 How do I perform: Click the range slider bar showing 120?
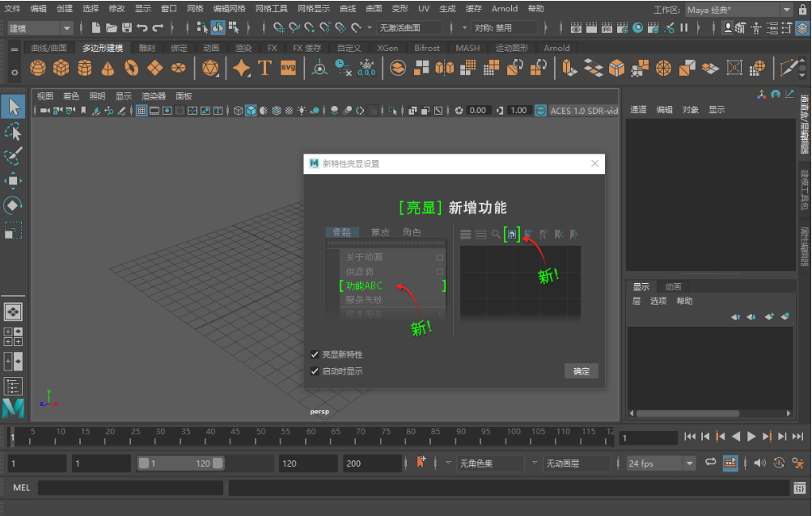181,463
